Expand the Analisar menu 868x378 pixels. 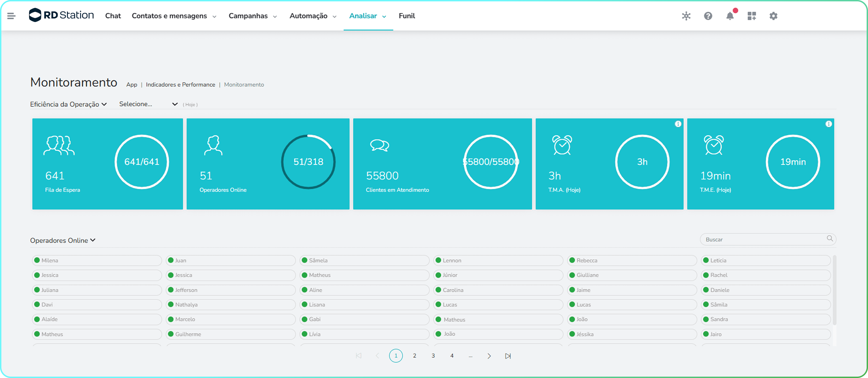pyautogui.click(x=368, y=16)
